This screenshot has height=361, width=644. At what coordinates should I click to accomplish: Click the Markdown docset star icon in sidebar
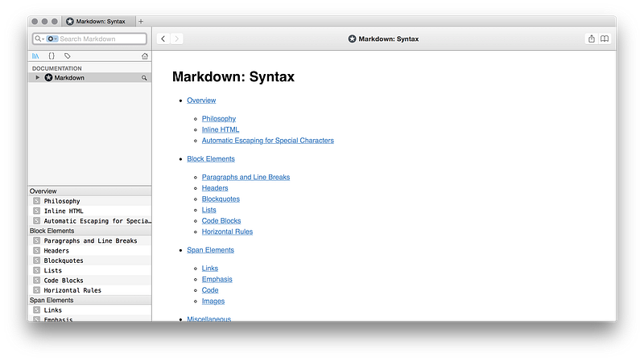(48, 77)
